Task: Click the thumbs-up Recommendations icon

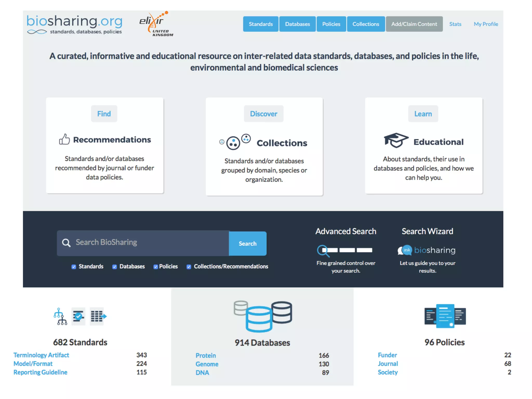Action: (64, 139)
